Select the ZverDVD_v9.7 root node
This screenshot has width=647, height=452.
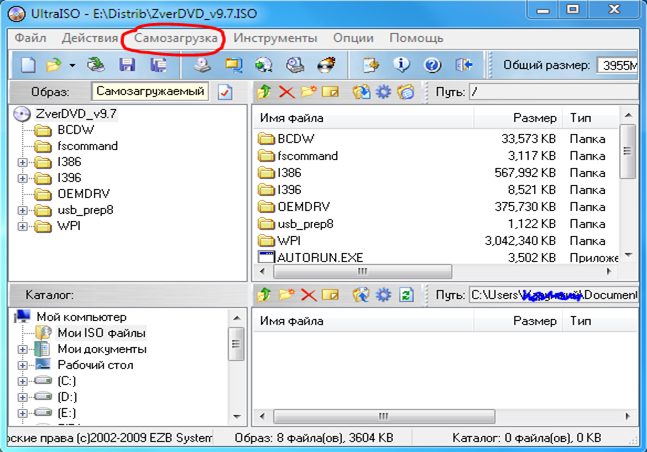coord(76,114)
